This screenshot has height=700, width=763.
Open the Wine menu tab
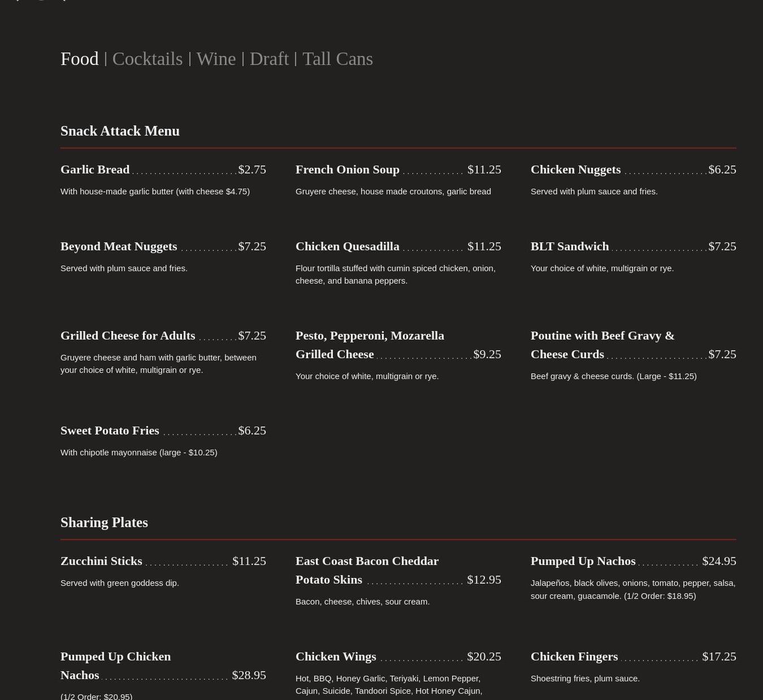click(x=216, y=59)
